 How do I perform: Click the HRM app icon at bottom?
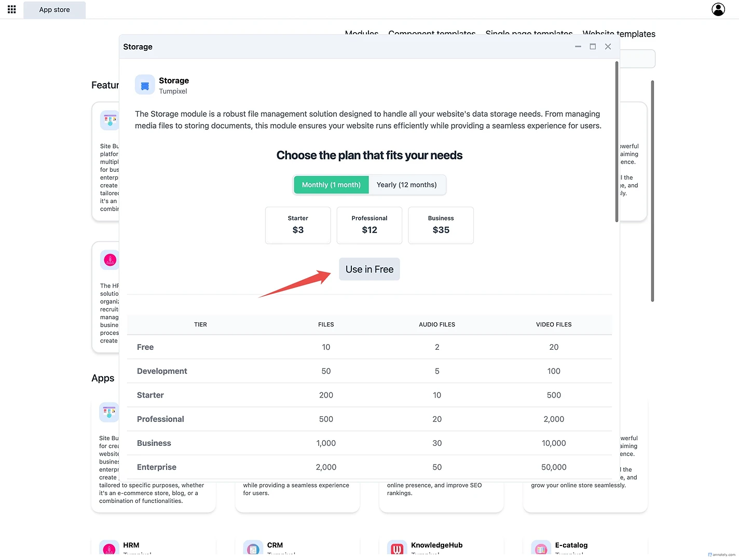(109, 548)
